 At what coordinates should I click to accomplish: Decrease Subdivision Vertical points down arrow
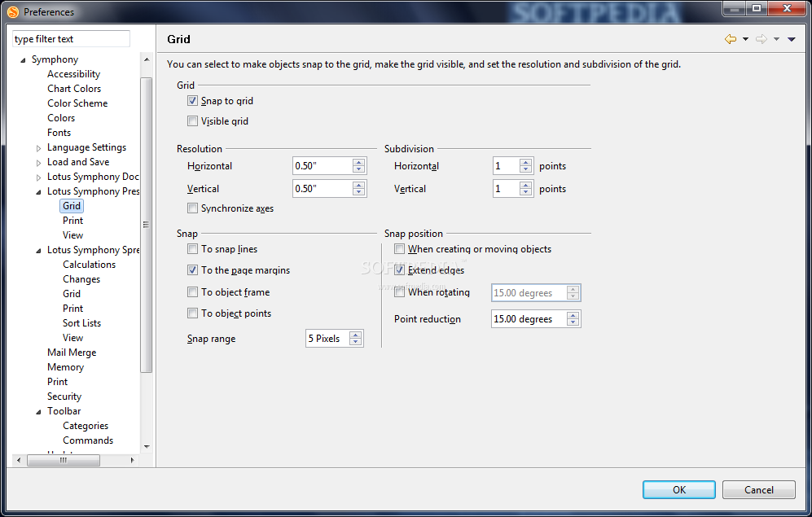pos(525,192)
